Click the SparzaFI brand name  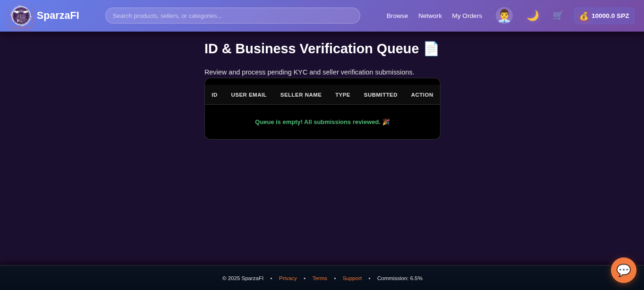click(x=58, y=16)
